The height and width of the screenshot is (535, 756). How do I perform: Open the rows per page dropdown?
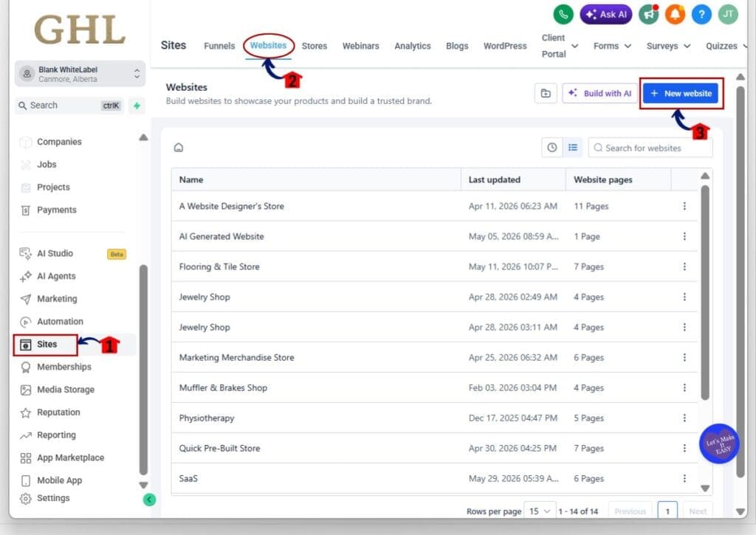point(540,511)
